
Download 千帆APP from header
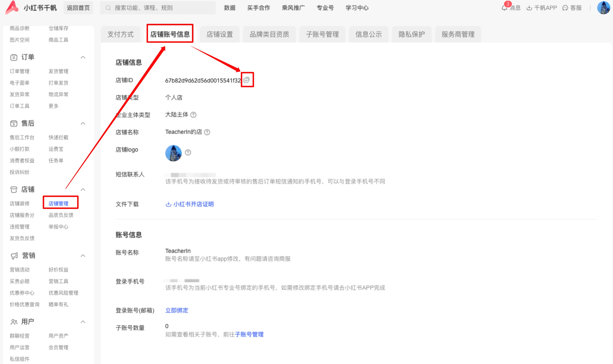coord(542,8)
